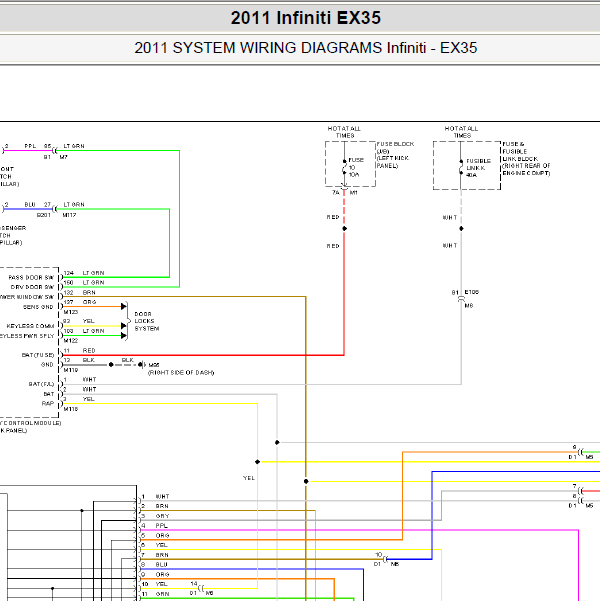
Task: Click the "8 BLU" pin label on the lower connector
Action: 155,565
